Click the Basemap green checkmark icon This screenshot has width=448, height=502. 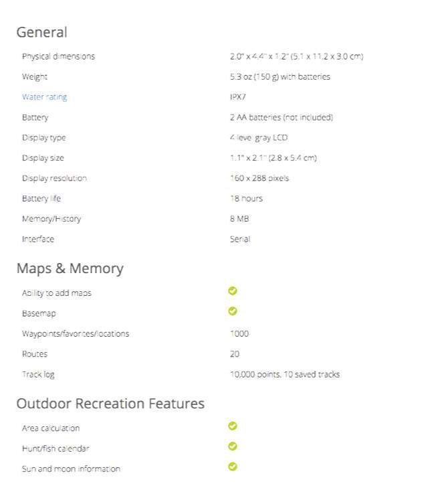coord(233,311)
